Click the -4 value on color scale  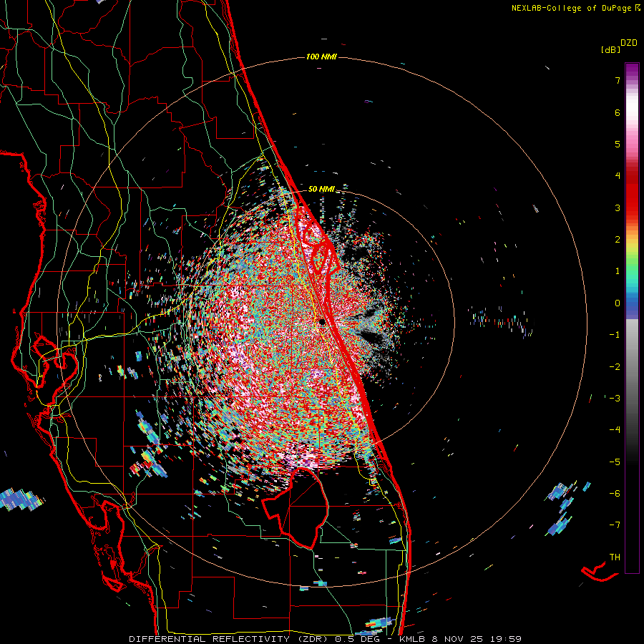tap(615, 429)
